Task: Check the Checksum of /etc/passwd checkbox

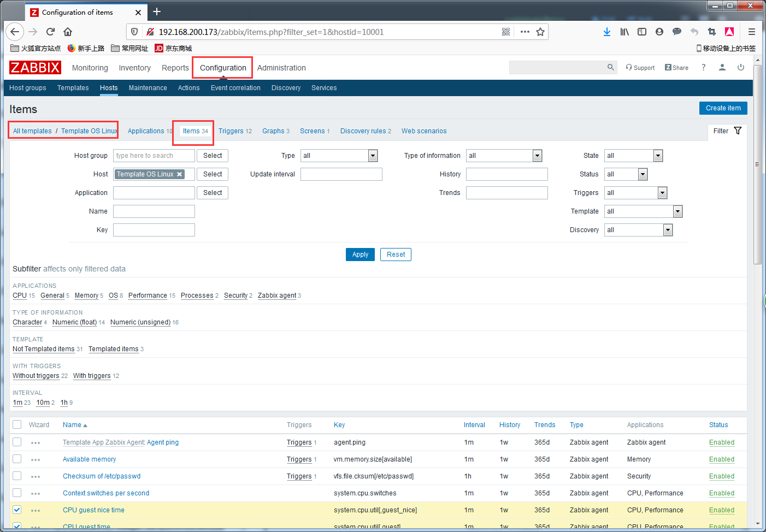Action: tap(17, 476)
